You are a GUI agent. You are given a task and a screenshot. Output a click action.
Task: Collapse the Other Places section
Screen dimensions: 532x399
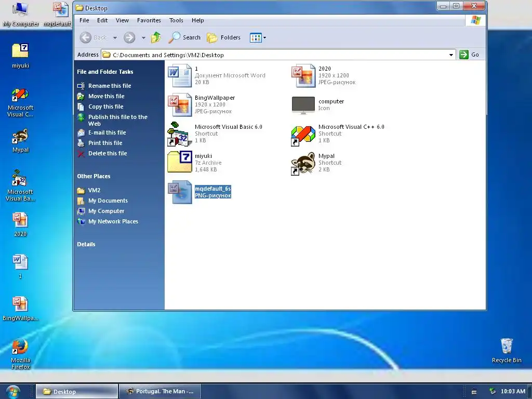point(94,176)
